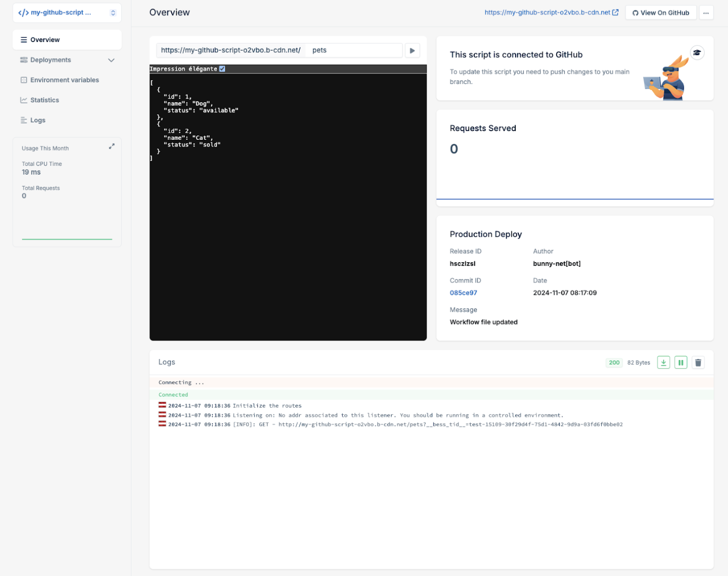Click the Austria flag on the GET log entry
This screenshot has width=728, height=576.
tap(162, 424)
